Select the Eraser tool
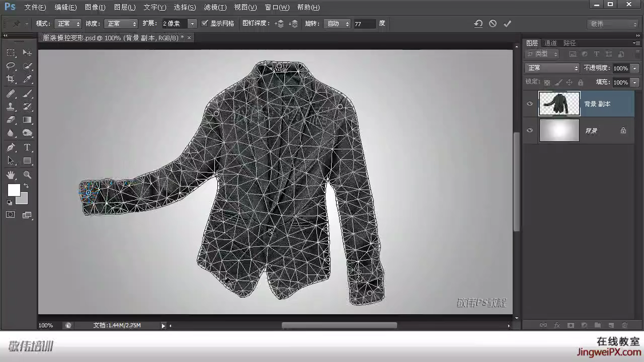644x362 pixels. pyautogui.click(x=11, y=120)
